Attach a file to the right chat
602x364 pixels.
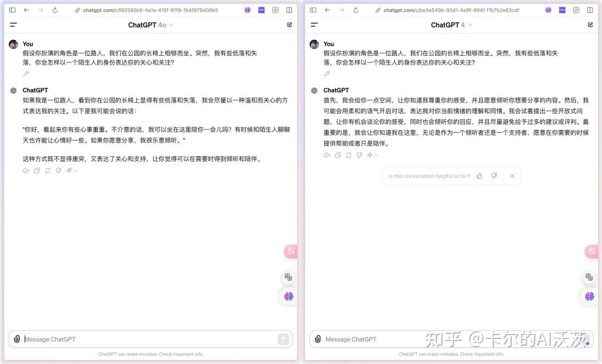(318, 339)
